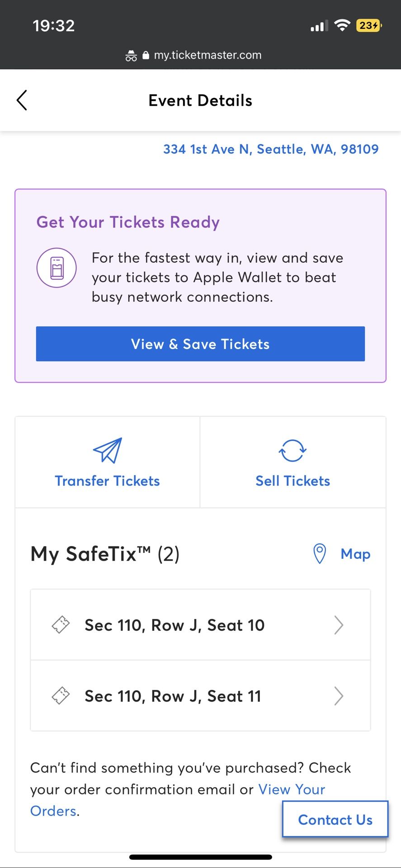Viewport: 401px width, 868px height.
Task: Tap the ticket icon for Seat 10
Action: point(61,625)
